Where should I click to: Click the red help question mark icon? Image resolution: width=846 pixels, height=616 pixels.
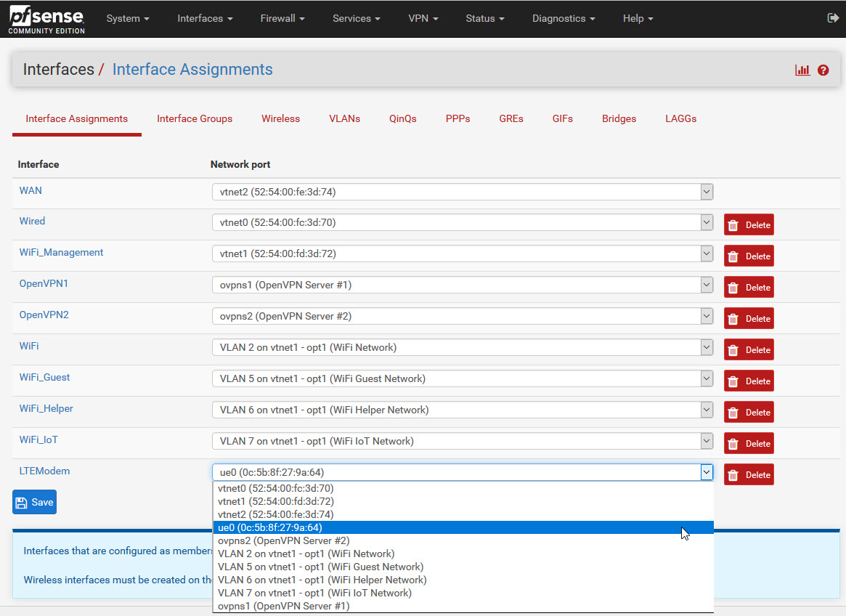[x=823, y=70]
